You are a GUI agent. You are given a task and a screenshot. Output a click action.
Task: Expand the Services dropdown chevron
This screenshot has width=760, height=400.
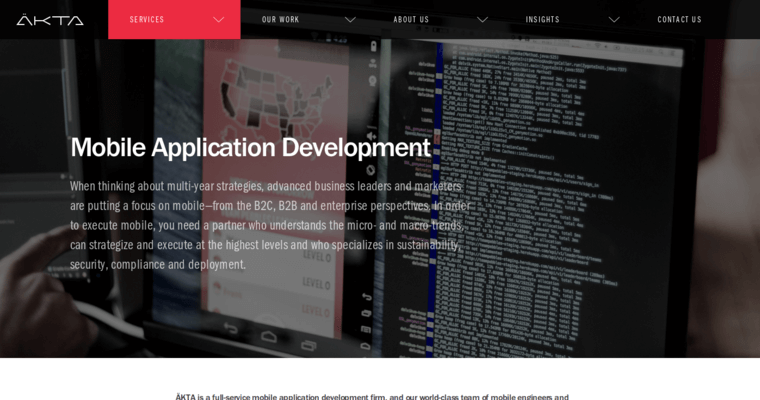218,20
